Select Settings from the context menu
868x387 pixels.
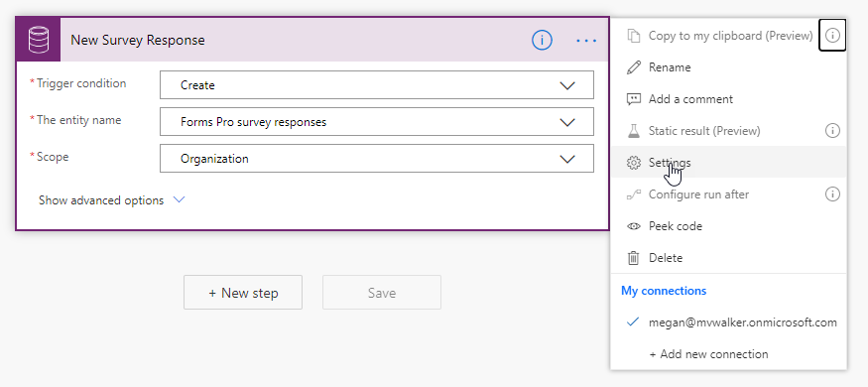[728, 163]
